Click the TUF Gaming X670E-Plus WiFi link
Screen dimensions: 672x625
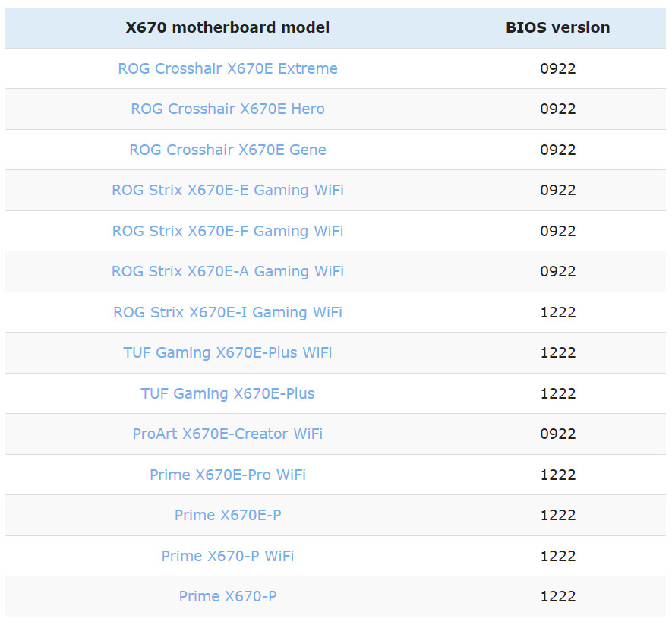(x=228, y=353)
